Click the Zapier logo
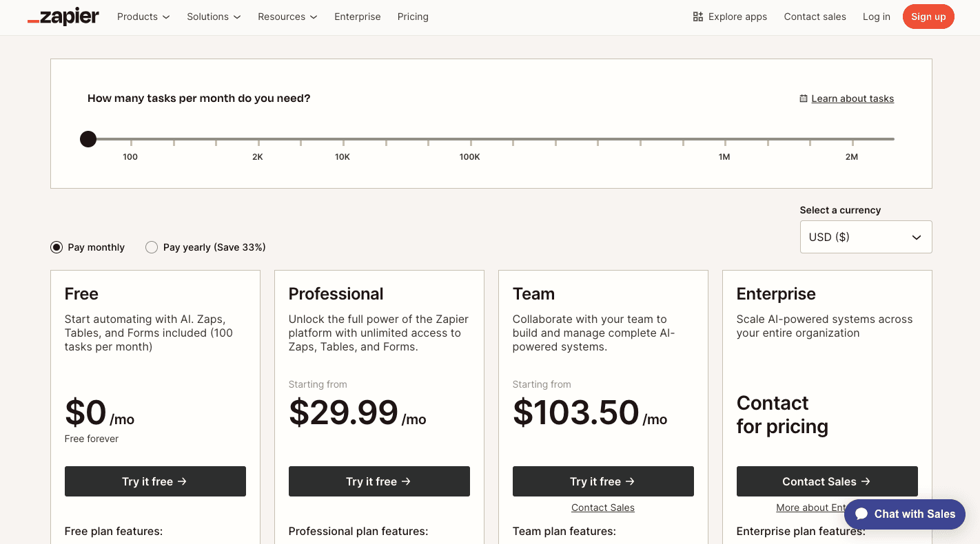980x544 pixels. (x=63, y=17)
